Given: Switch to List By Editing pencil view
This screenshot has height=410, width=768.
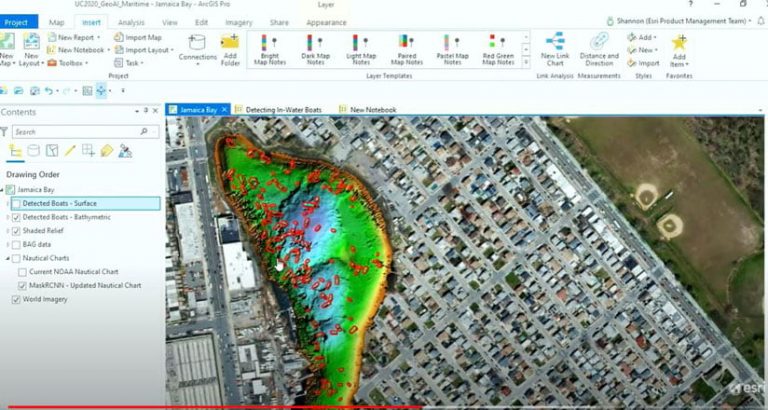Looking at the screenshot, I should pos(70,151).
